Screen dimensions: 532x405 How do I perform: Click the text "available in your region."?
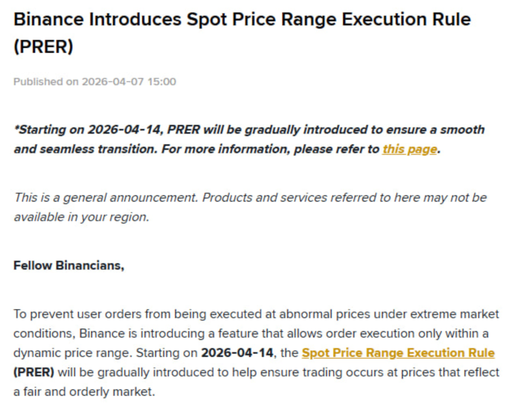point(82,217)
